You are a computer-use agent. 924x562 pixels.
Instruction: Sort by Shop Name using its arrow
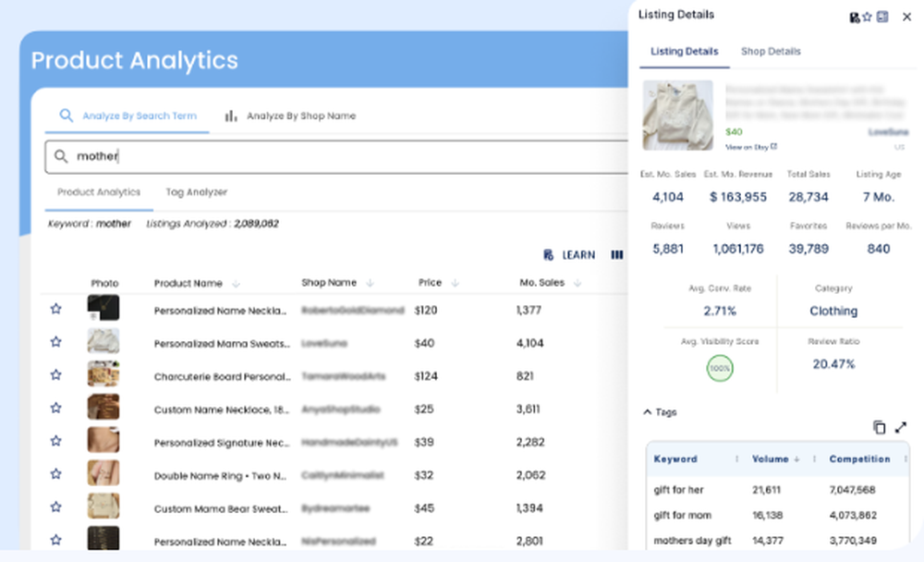pos(371,283)
